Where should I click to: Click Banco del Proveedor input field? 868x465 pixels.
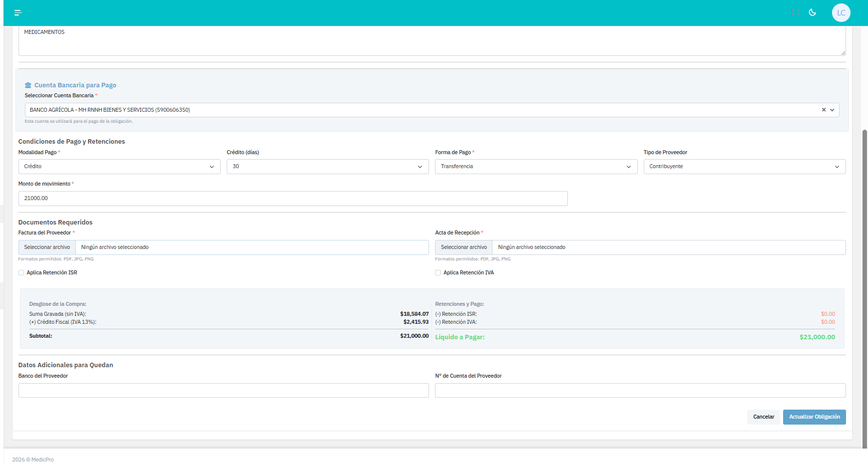[223, 391]
